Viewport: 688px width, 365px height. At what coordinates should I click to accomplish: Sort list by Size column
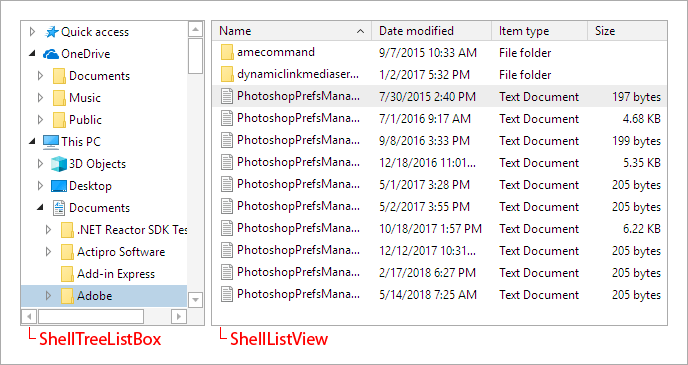pyautogui.click(x=627, y=31)
